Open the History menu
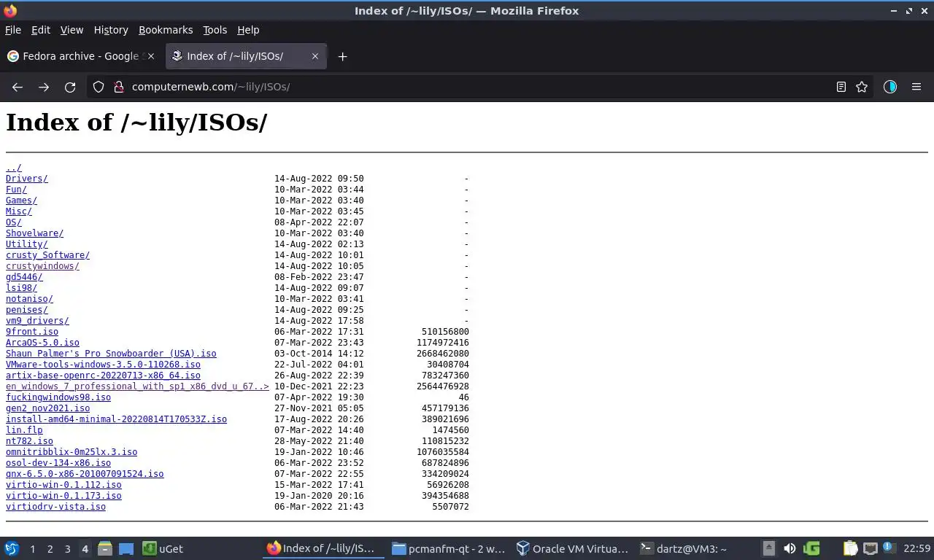Image resolution: width=934 pixels, height=560 pixels. [111, 30]
